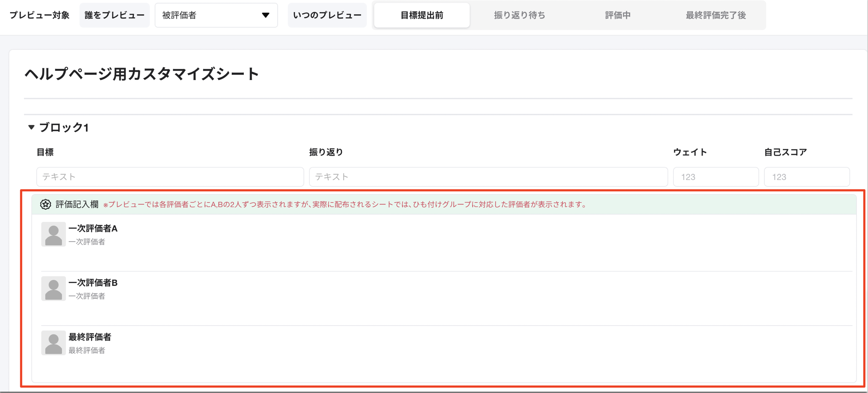This screenshot has height=393, width=868.
Task: Expand the evaluee selection combo box
Action: coord(216,15)
